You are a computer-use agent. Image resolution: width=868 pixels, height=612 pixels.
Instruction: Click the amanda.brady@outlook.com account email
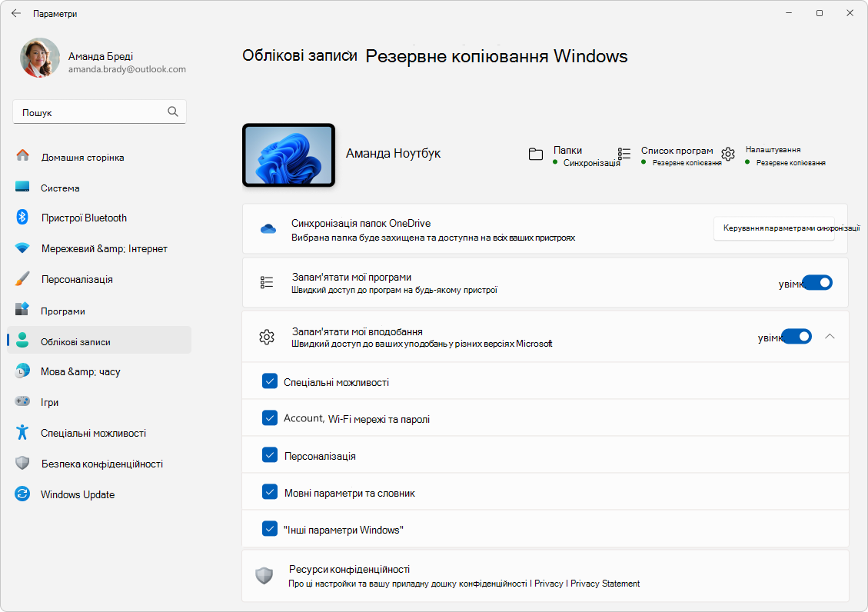(x=127, y=69)
